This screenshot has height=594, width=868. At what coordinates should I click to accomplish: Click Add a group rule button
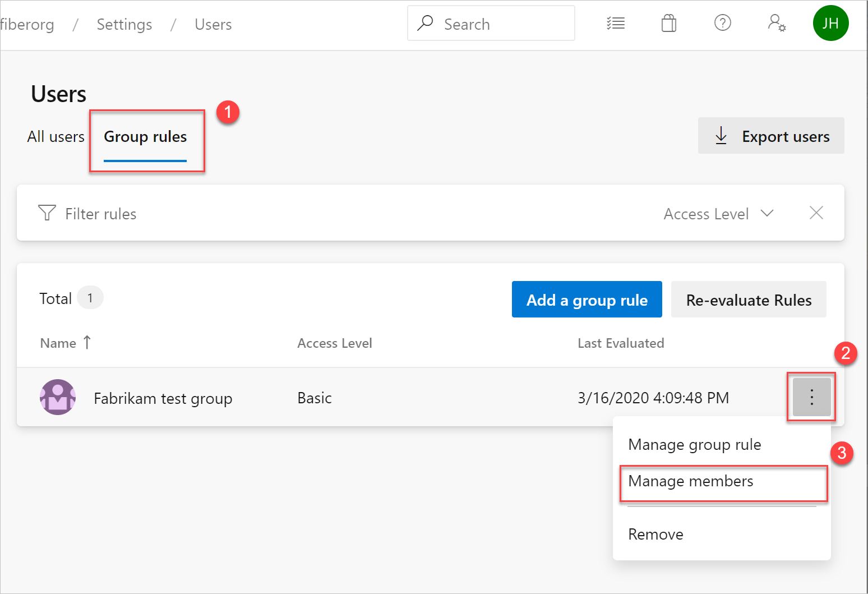[x=587, y=300]
